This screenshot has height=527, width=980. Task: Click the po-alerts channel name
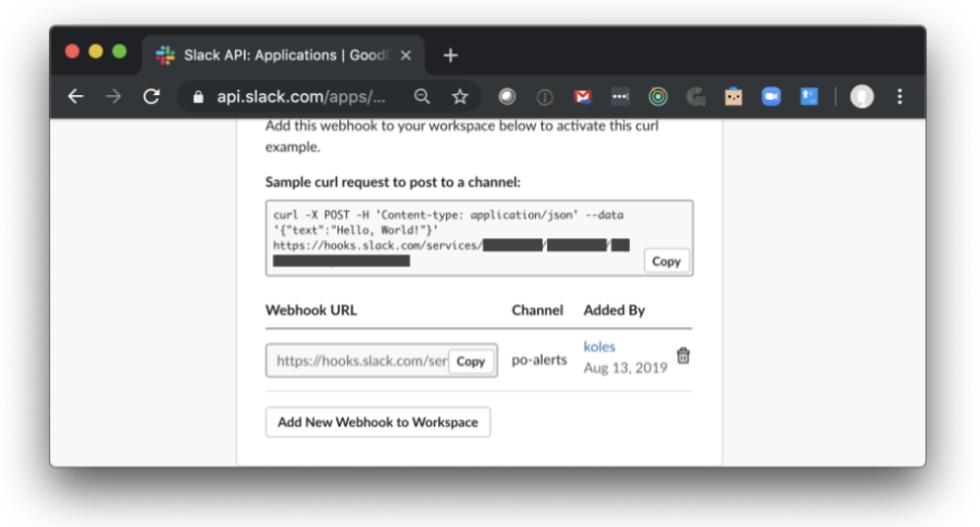point(539,359)
